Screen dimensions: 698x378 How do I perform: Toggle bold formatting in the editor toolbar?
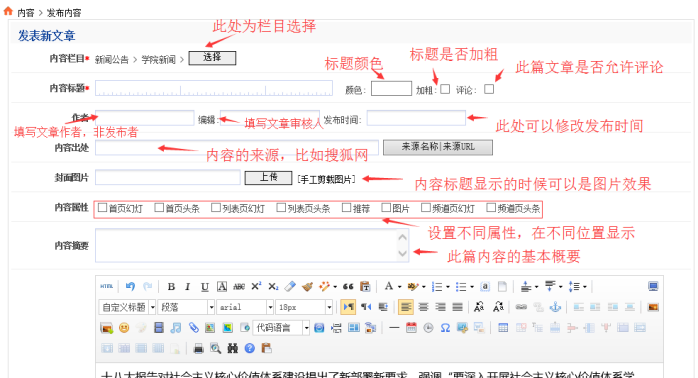tap(171, 287)
